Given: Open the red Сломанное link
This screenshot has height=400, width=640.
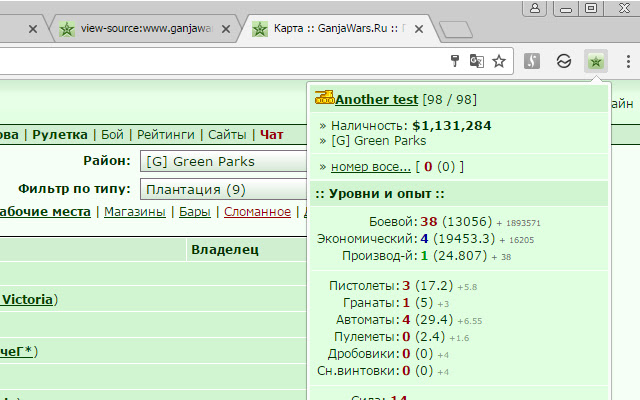Looking at the screenshot, I should point(257,212).
